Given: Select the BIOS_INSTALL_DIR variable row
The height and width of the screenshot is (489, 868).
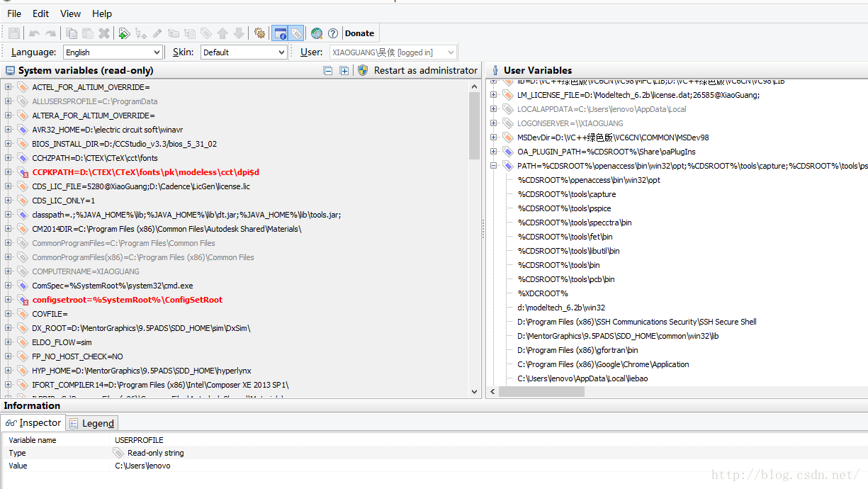Looking at the screenshot, I should [x=125, y=144].
